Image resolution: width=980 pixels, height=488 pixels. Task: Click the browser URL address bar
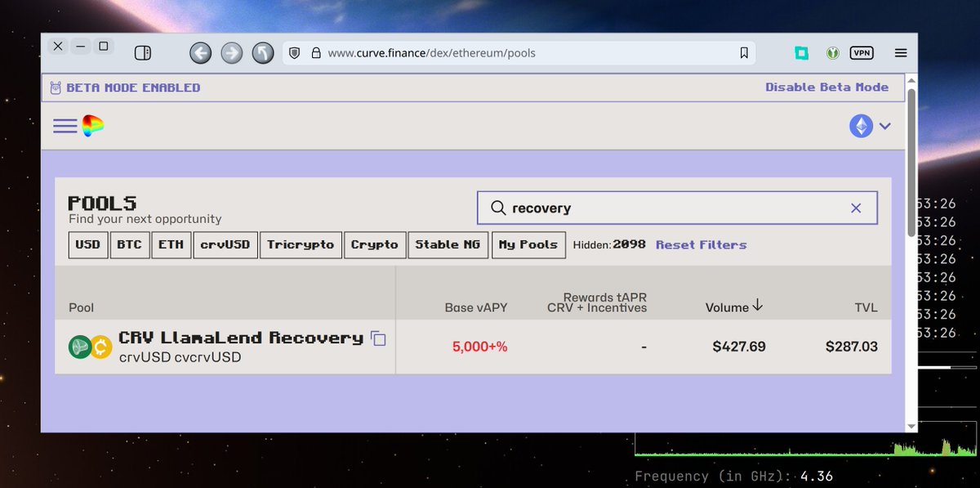(519, 53)
